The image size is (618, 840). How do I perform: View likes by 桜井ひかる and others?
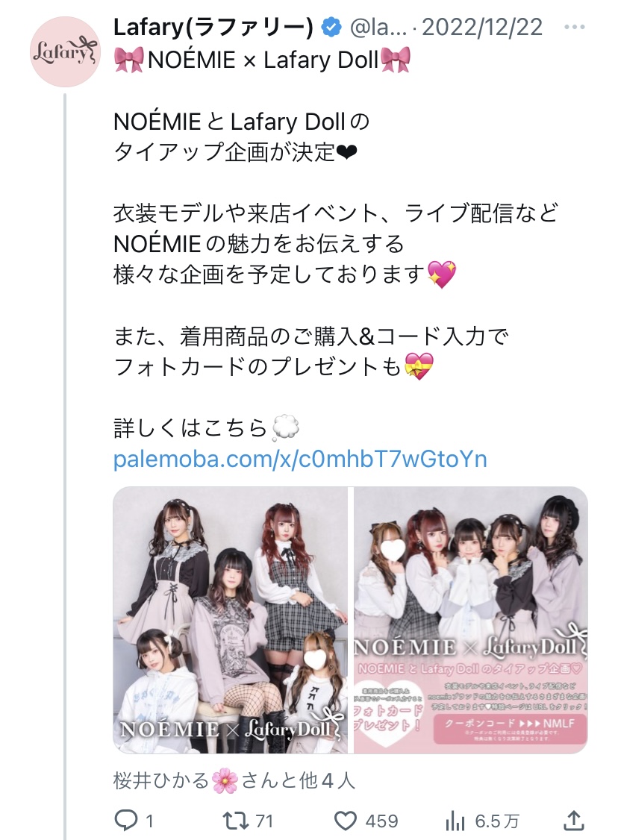[234, 780]
